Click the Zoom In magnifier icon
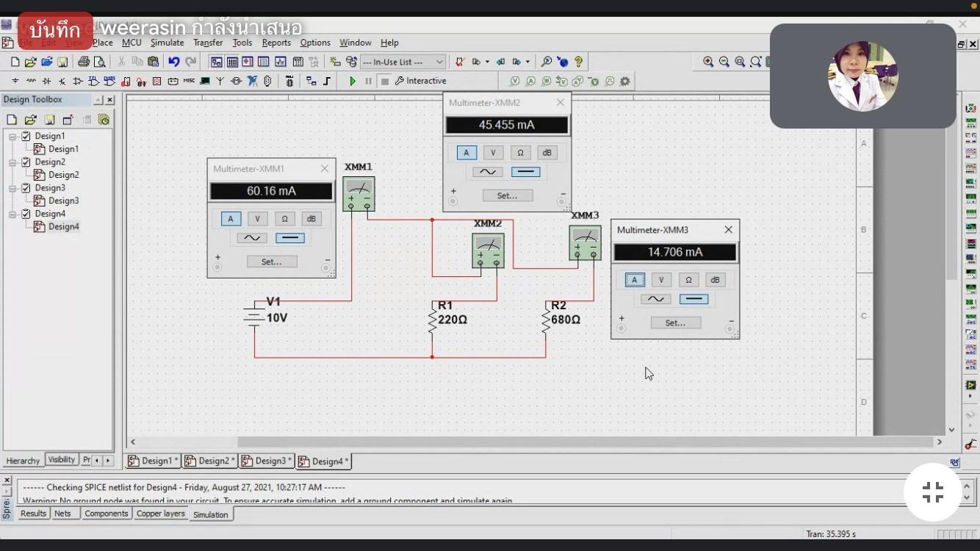The width and height of the screenshot is (980, 551). (708, 62)
